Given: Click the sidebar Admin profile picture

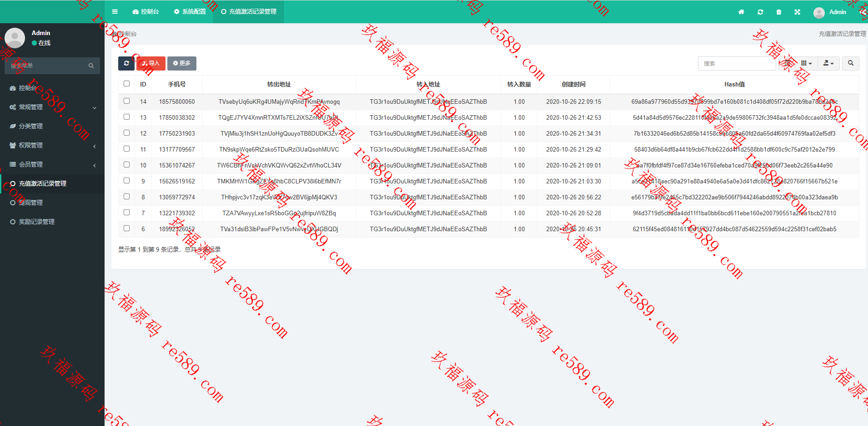Looking at the screenshot, I should point(15,38).
